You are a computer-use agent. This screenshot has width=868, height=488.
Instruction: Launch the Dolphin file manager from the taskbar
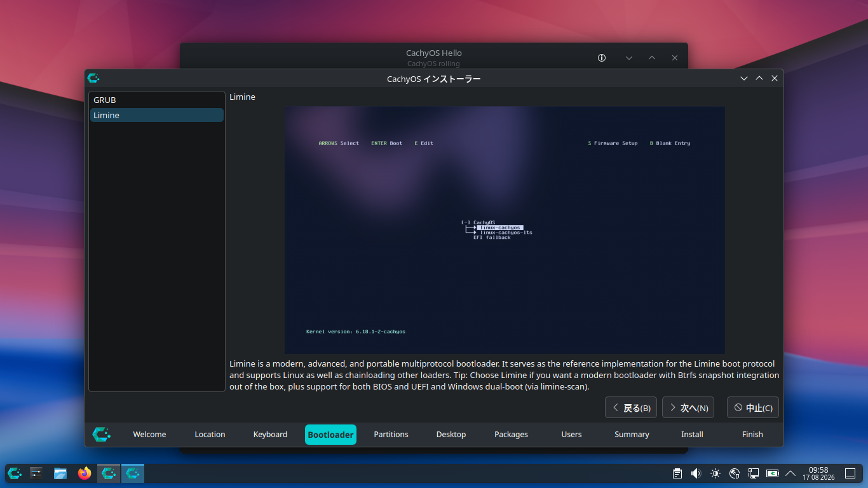60,473
